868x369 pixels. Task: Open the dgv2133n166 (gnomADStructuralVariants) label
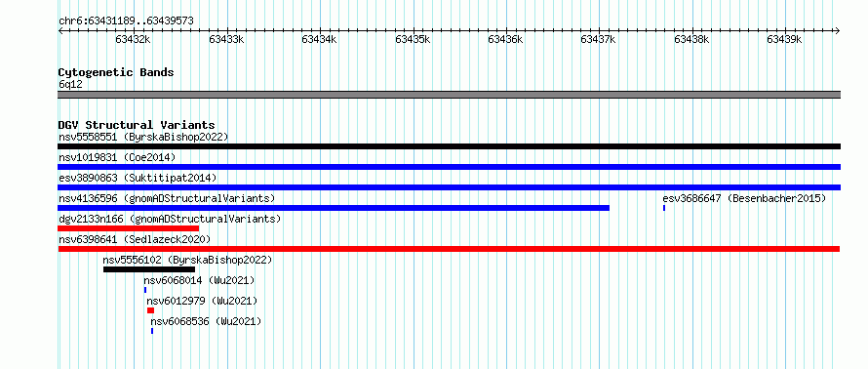click(170, 219)
